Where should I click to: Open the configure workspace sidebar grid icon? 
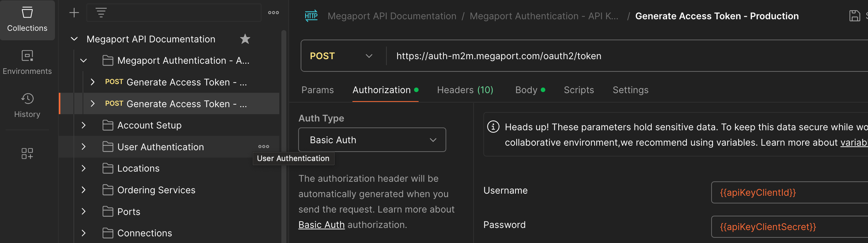[x=27, y=153]
